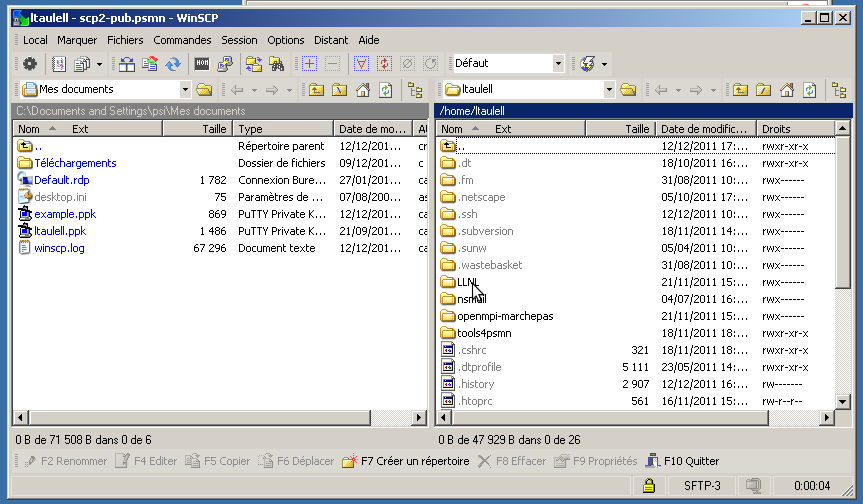Select the Téléchargements folder
Image resolution: width=863 pixels, height=504 pixels.
(x=75, y=163)
